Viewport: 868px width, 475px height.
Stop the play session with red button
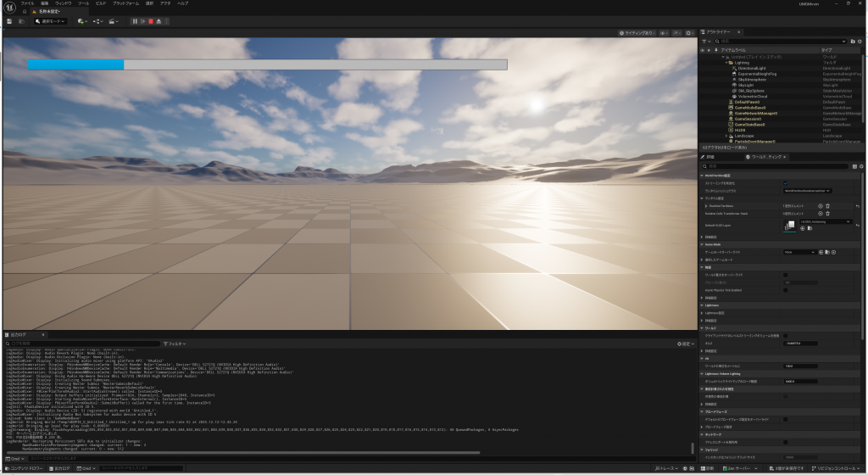pyautogui.click(x=150, y=21)
